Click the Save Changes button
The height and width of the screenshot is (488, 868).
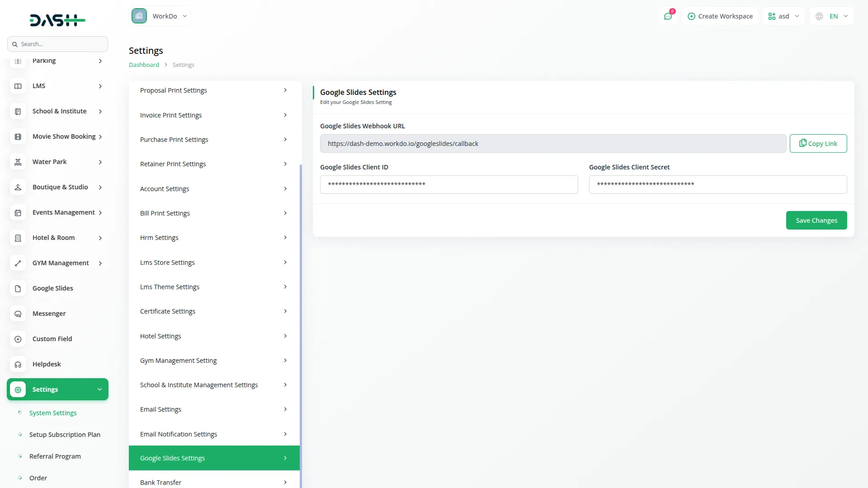tap(816, 220)
